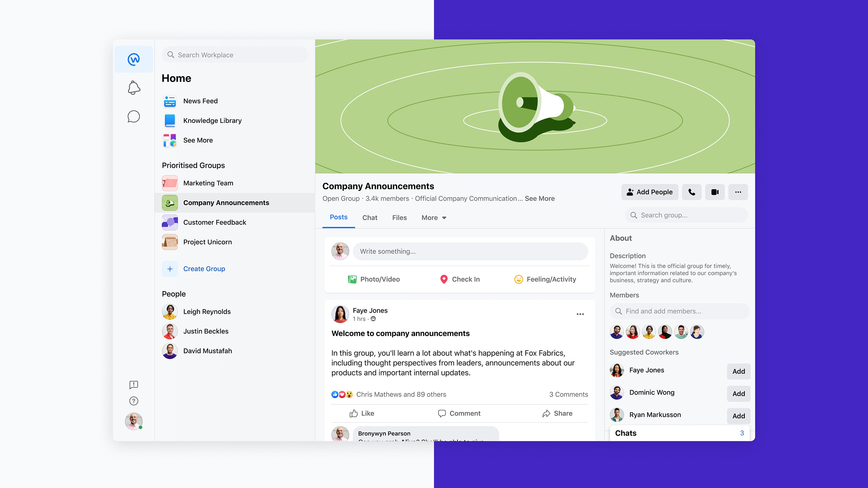Open the help question mark icon
Image resolution: width=868 pixels, height=488 pixels.
[x=134, y=401]
